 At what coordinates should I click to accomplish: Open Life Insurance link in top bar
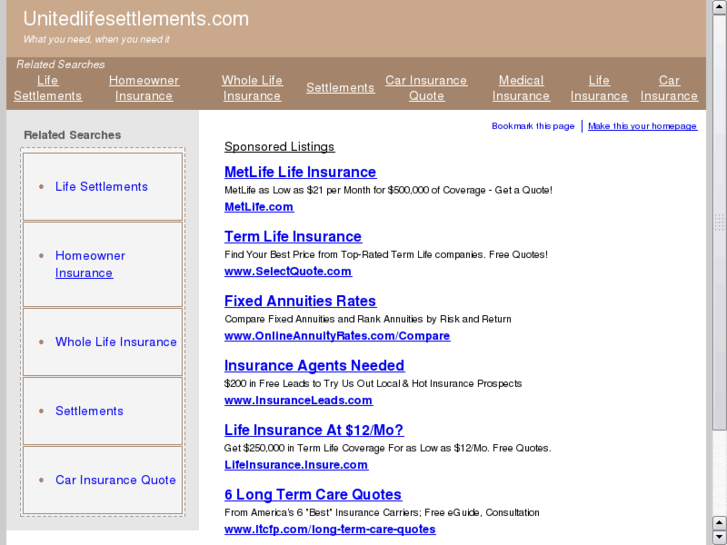click(599, 88)
